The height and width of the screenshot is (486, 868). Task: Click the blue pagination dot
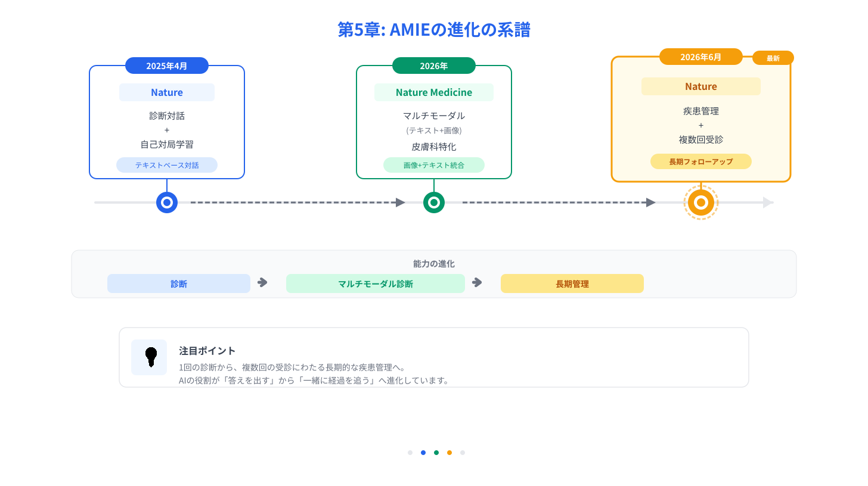click(423, 453)
